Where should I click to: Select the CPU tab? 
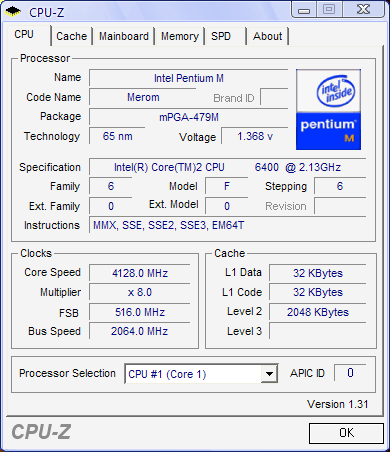[24, 35]
